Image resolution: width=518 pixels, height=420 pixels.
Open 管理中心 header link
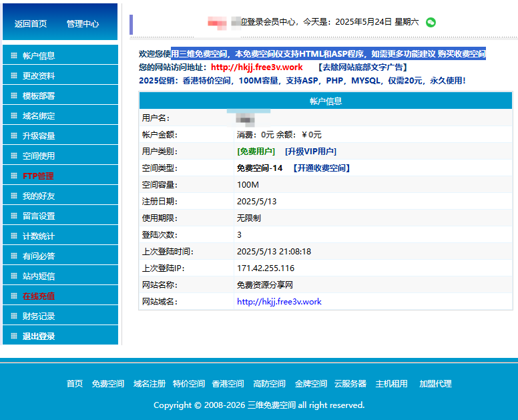pos(83,24)
